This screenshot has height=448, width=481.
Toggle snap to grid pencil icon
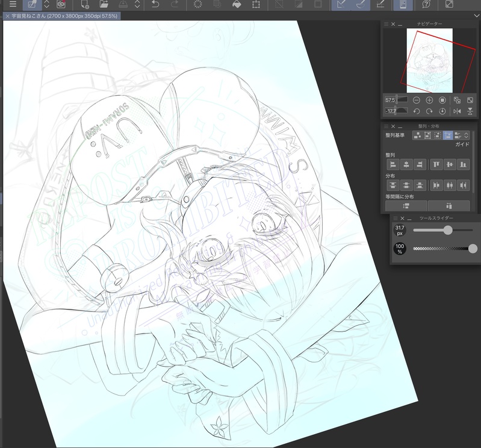click(380, 4)
